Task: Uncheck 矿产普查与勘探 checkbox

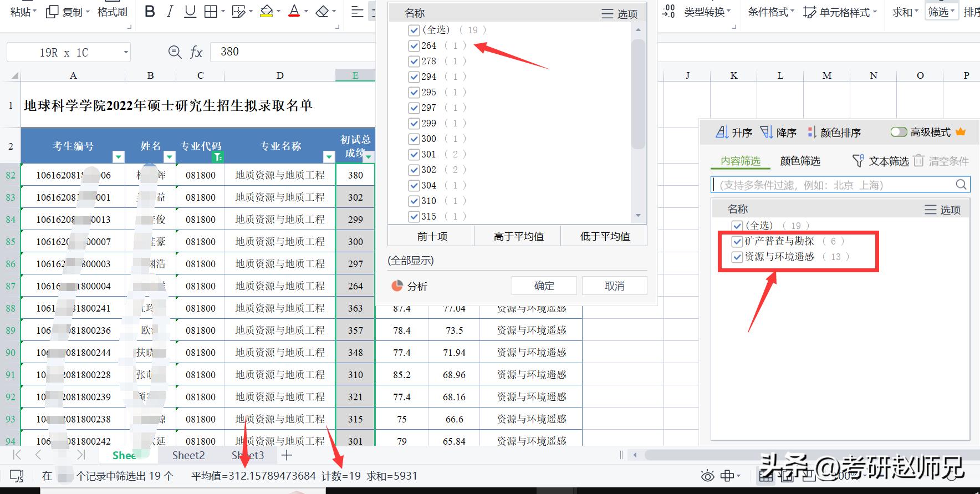Action: [737, 241]
